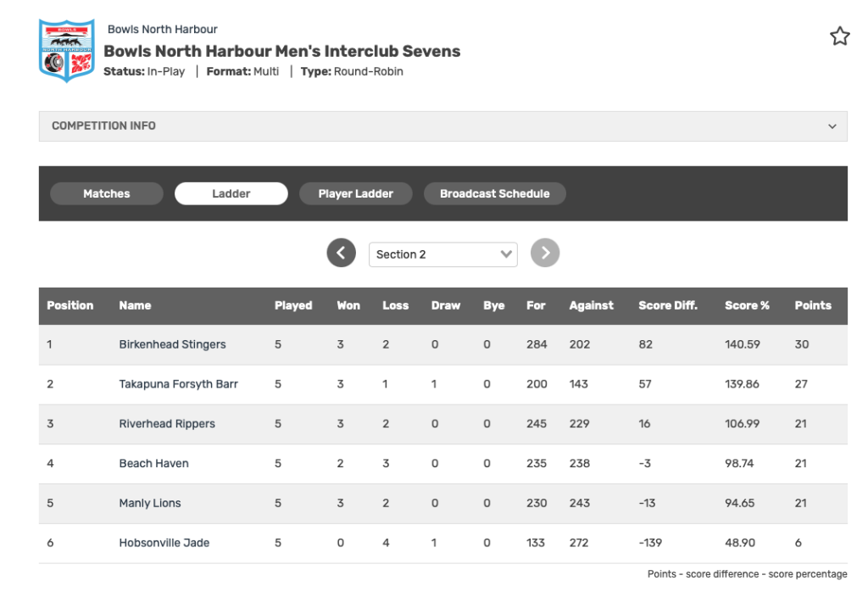The height and width of the screenshot is (592, 868).
Task: Click the Status: In-Play label
Action: click(144, 71)
